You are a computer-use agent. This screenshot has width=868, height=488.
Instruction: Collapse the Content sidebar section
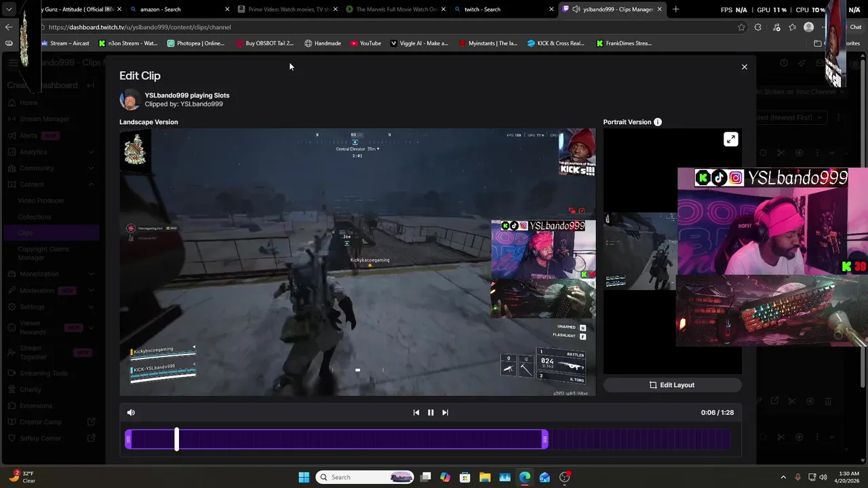(x=92, y=184)
